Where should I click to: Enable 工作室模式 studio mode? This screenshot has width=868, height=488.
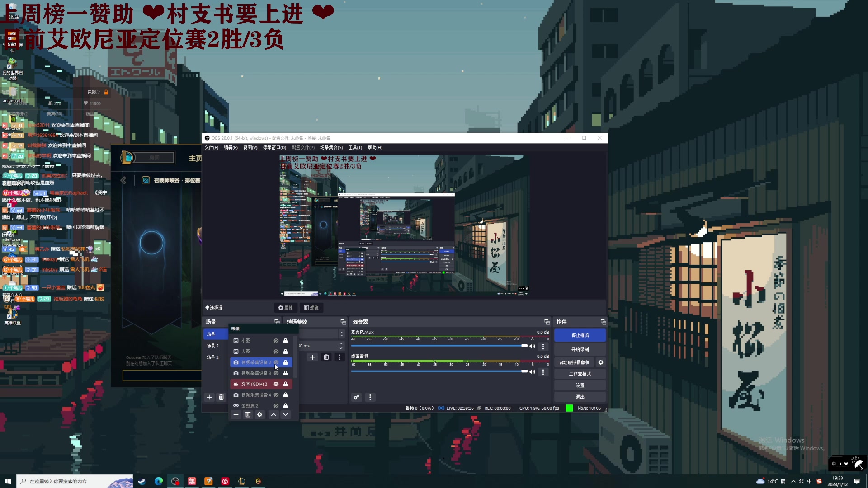point(580,374)
